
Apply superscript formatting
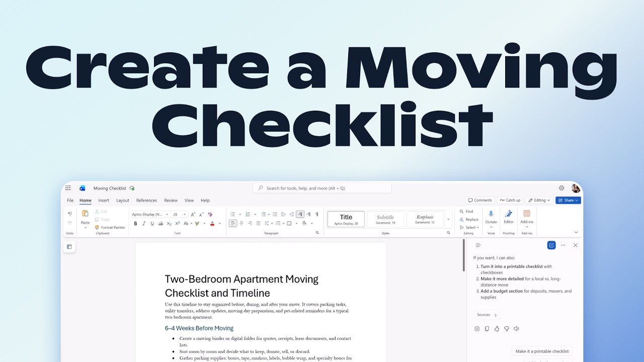[177, 224]
